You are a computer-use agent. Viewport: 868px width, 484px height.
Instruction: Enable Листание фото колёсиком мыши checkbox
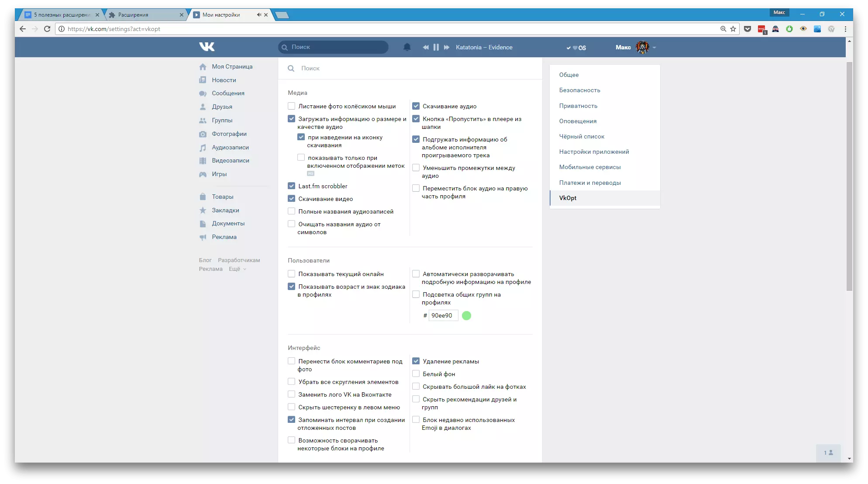(291, 106)
